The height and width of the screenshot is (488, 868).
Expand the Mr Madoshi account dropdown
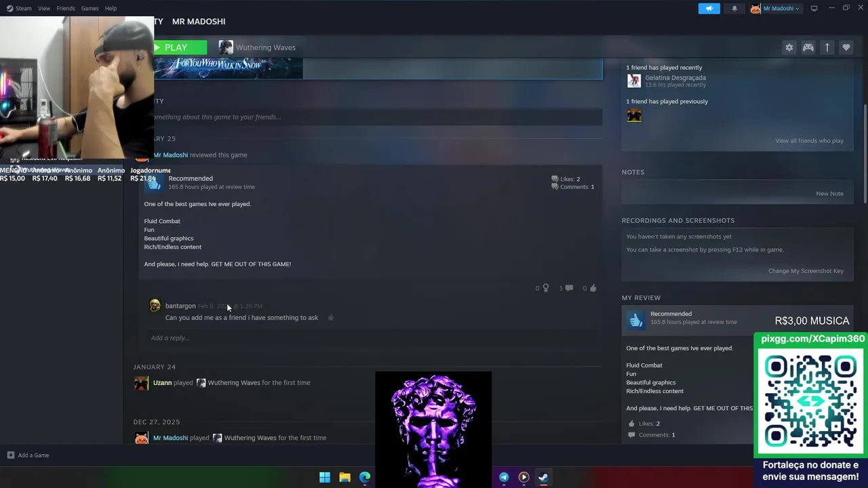pyautogui.click(x=775, y=8)
